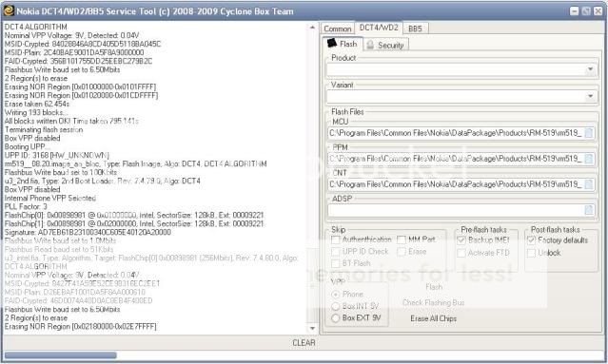Click log line 'PLL Factor: 3'
The height and width of the screenshot is (364, 608).
tap(26, 206)
